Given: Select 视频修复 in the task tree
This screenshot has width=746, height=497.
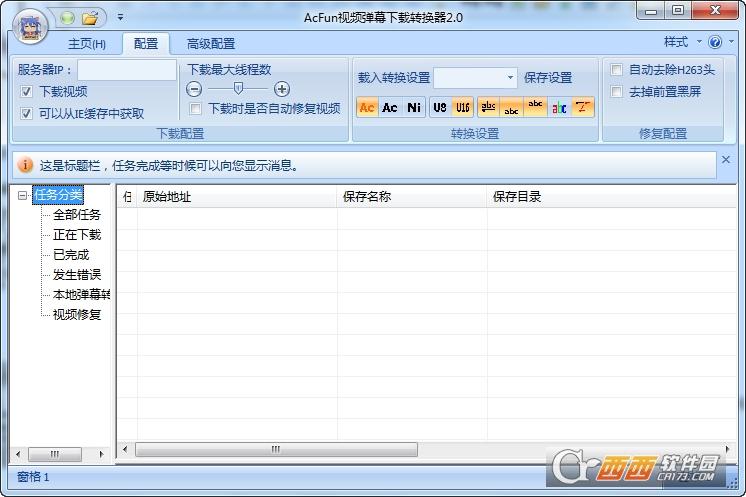Looking at the screenshot, I should [77, 314].
